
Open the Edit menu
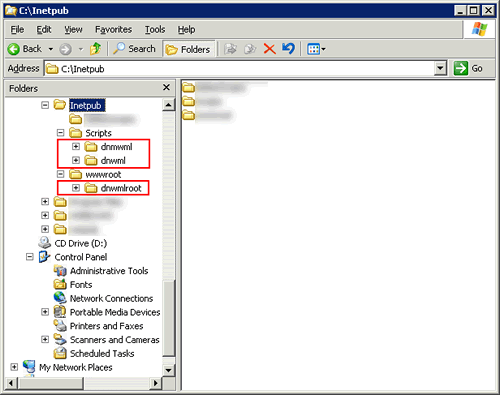(44, 30)
